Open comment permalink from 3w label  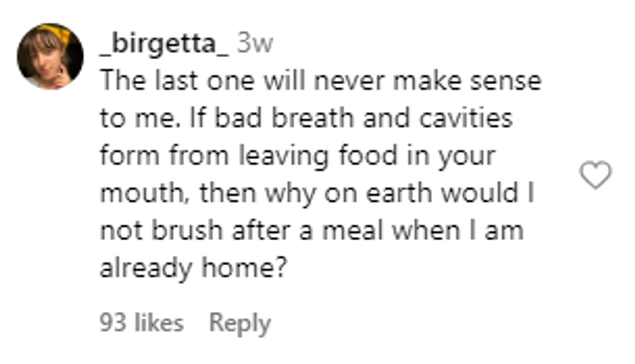click(x=255, y=44)
